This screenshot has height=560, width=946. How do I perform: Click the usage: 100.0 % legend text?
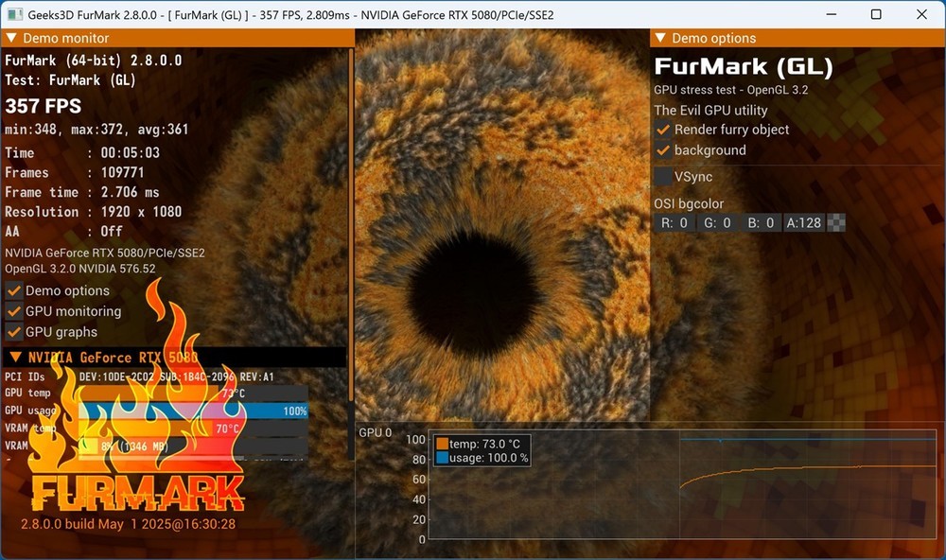point(489,458)
